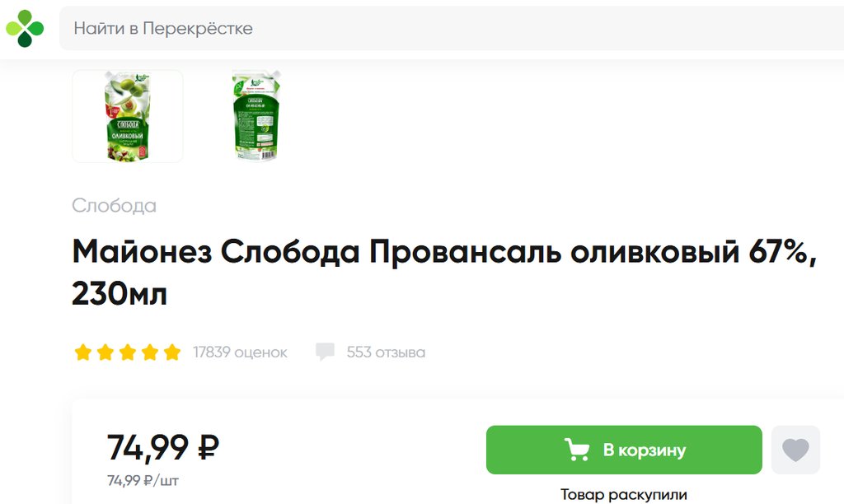Click the 74,99 ₽ price
Screen dimensions: 844x504
(163, 447)
